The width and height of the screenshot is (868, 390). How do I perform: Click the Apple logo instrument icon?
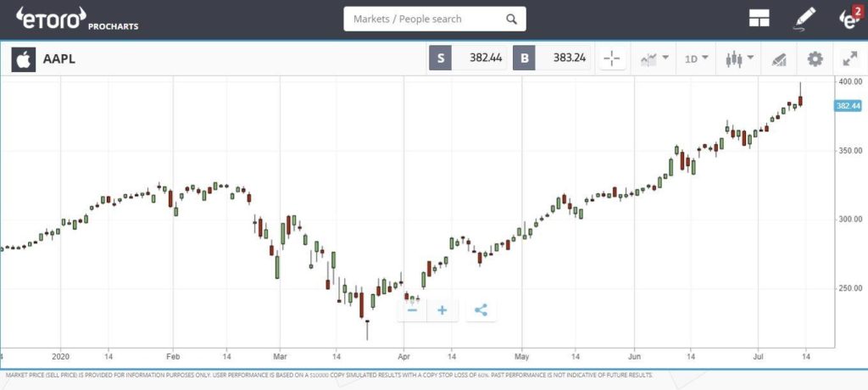tap(23, 59)
